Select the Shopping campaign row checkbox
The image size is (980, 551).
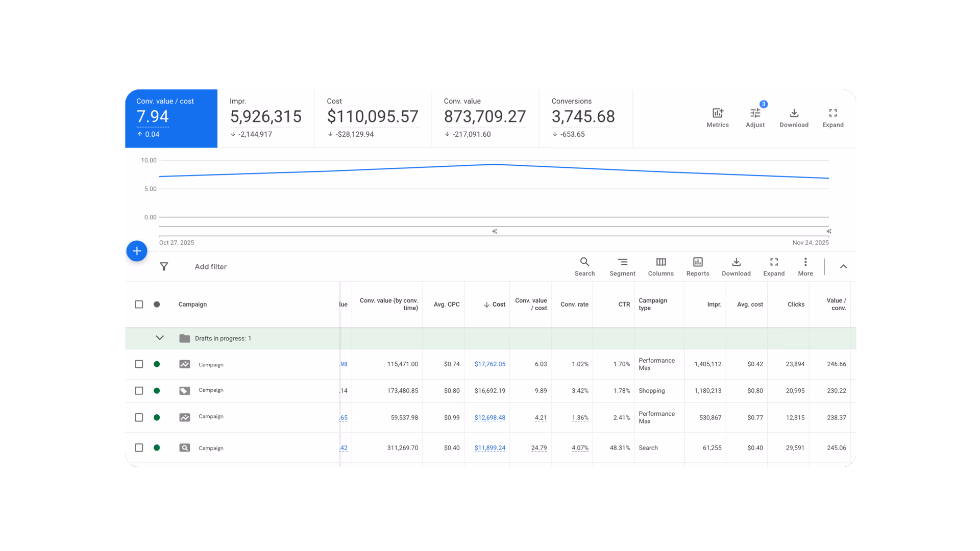pyautogui.click(x=139, y=391)
